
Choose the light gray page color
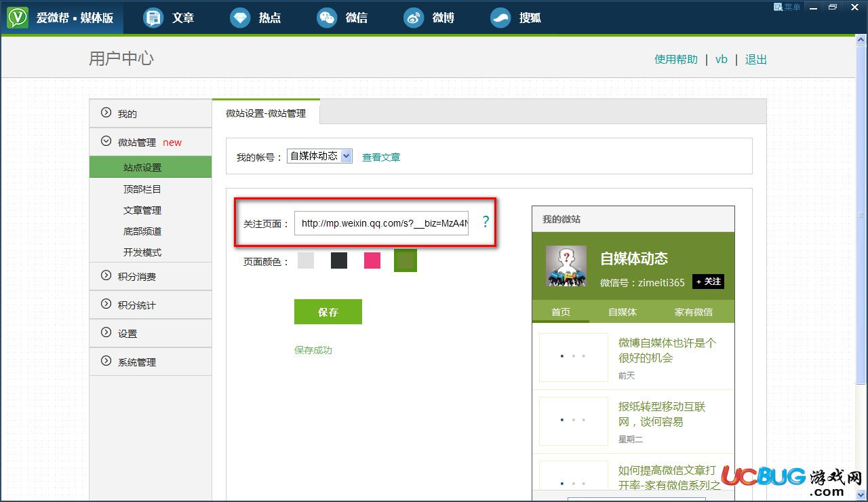pos(306,260)
